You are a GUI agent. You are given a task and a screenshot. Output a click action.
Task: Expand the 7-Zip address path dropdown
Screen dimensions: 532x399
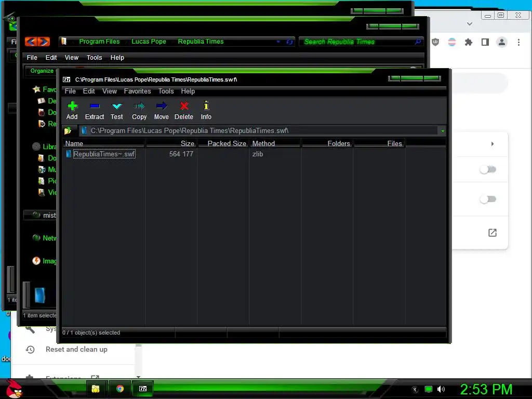443,131
